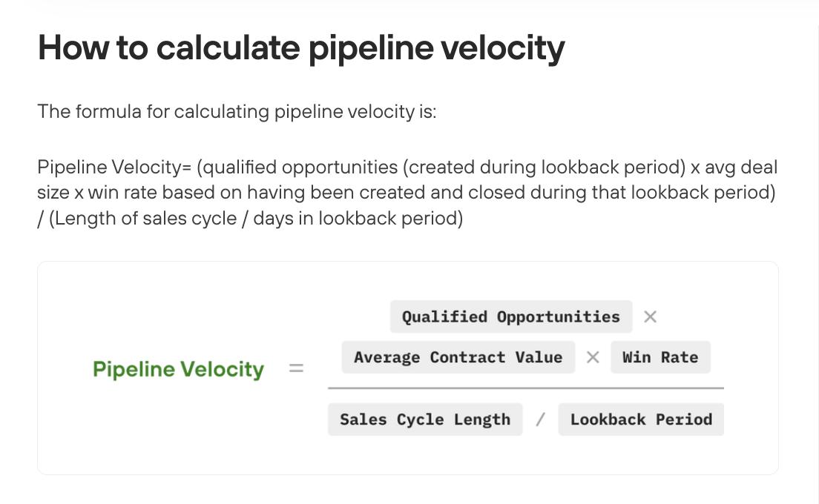Select the Sales Cycle Length chip
819x504 pixels.
425,420
